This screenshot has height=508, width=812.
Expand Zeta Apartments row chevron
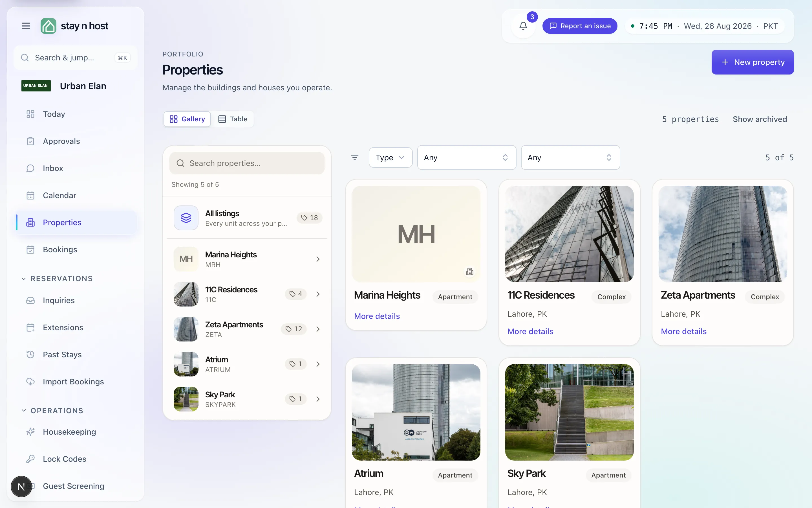click(x=318, y=329)
